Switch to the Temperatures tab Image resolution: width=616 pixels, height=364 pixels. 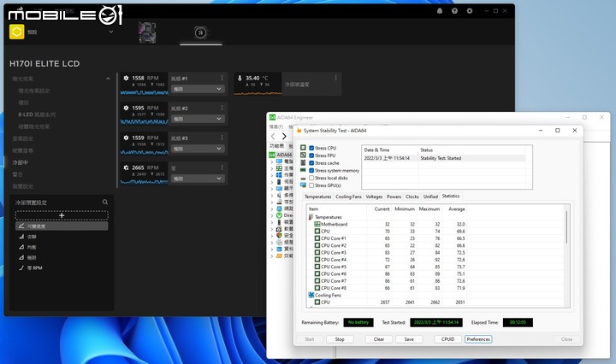pyautogui.click(x=317, y=197)
